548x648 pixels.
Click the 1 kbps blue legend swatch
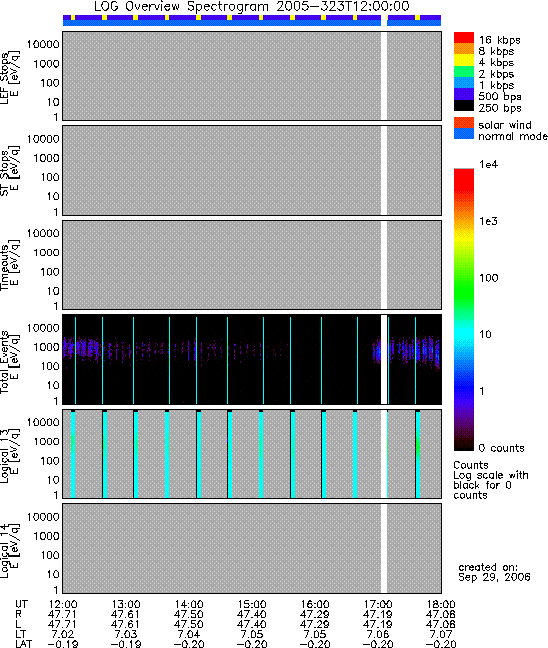coord(464,83)
